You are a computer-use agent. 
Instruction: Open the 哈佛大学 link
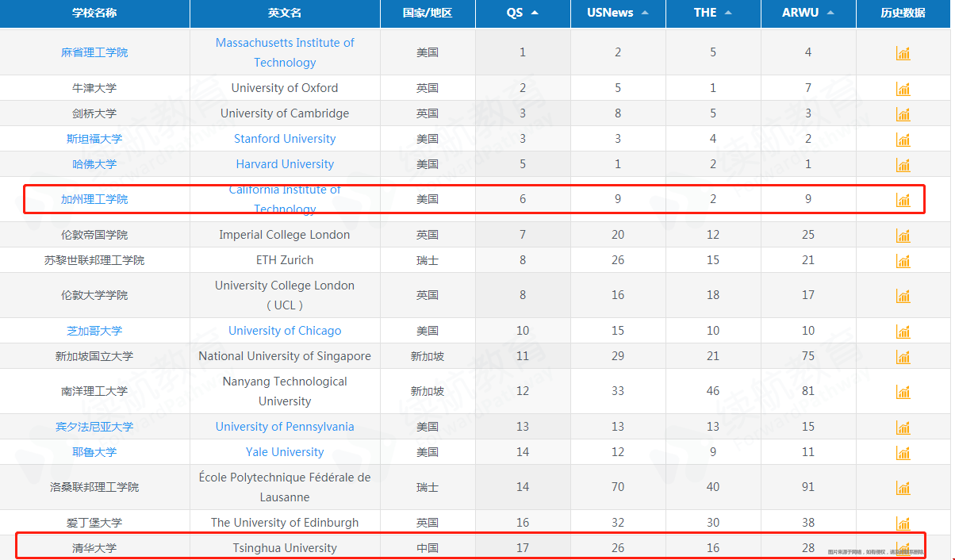point(94,164)
